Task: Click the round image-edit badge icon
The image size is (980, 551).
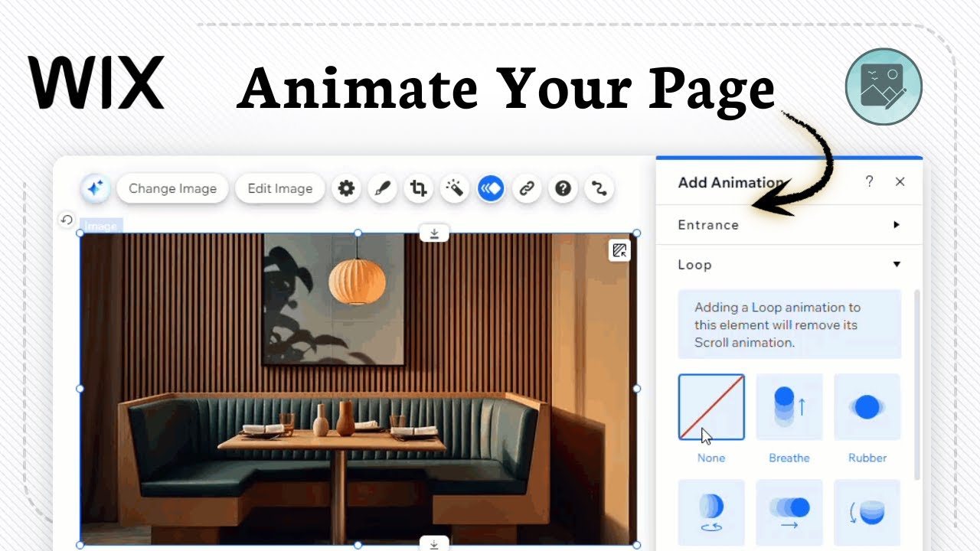Action: point(884,86)
